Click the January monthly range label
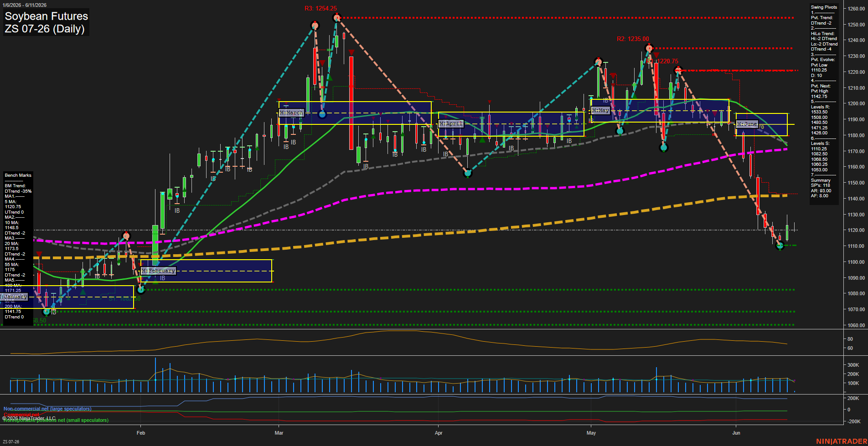868x446 pixels. click(x=14, y=297)
